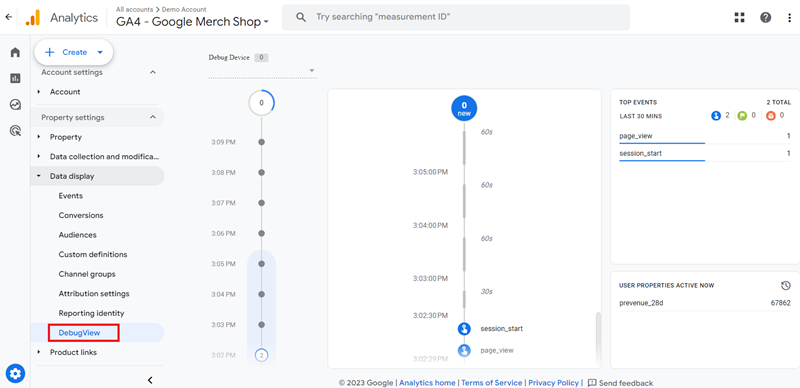Open Reporting identity
Screen dimensions: 800x388
point(91,313)
